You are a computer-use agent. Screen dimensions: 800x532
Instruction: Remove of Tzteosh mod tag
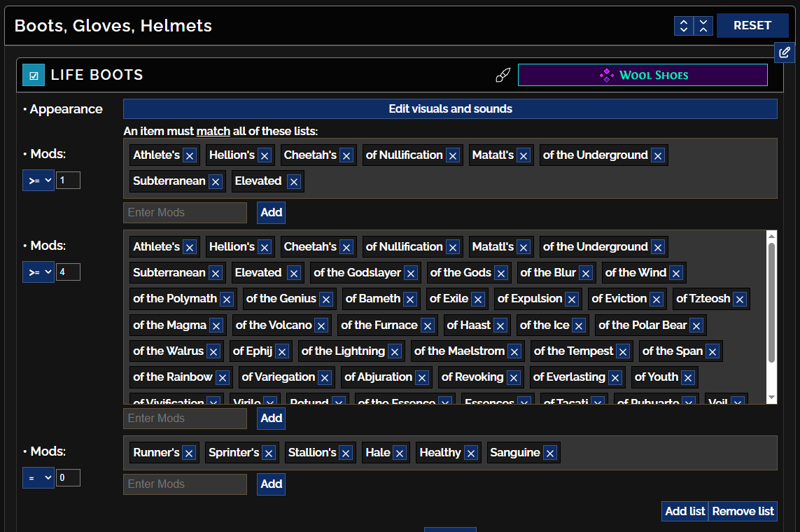[740, 300]
